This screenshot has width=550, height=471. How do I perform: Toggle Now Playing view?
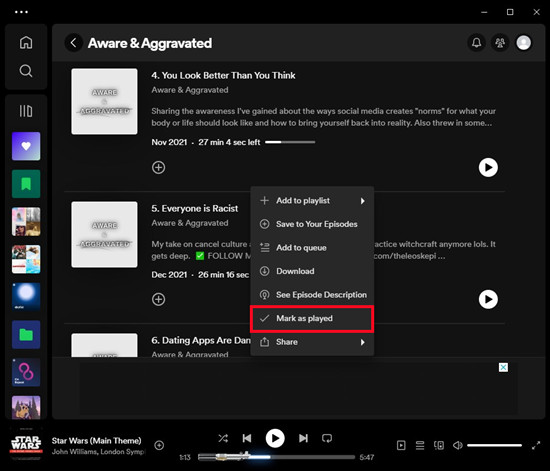coord(401,445)
